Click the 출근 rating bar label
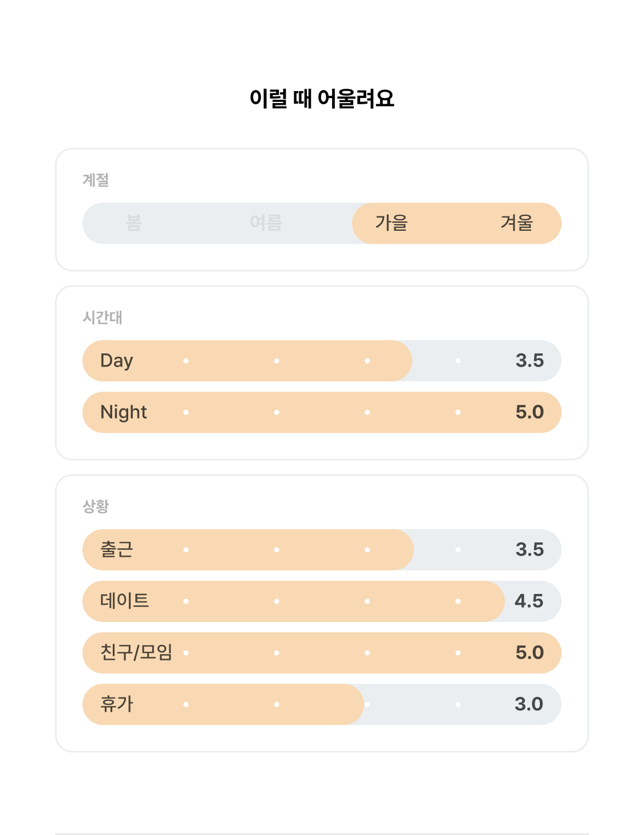This screenshot has height=835, width=644. pos(117,550)
